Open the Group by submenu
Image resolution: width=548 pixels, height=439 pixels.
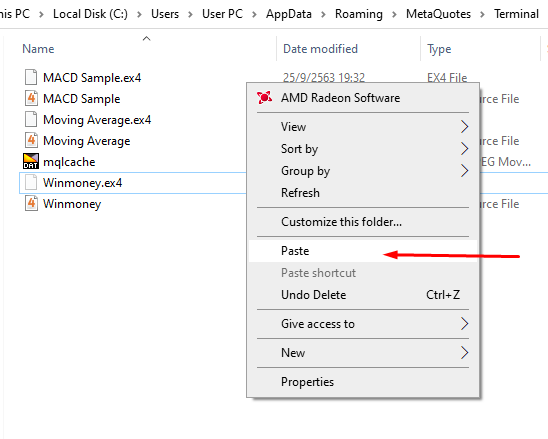click(363, 171)
